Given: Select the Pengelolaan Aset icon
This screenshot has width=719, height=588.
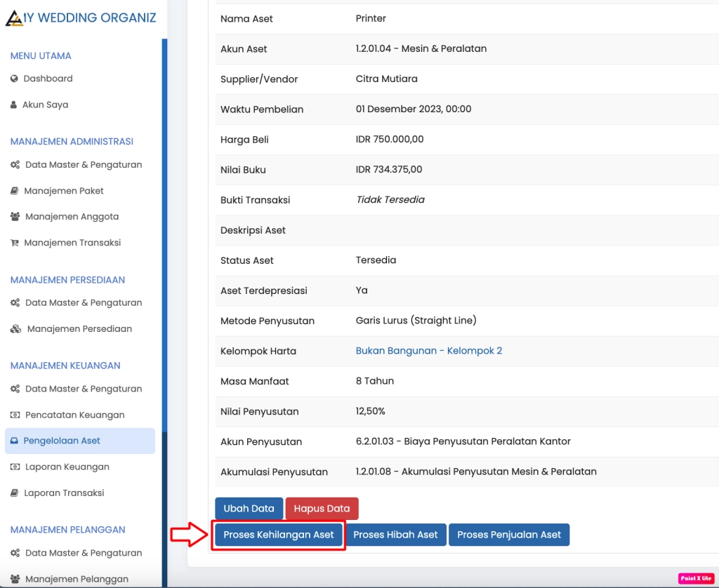Looking at the screenshot, I should (x=14, y=441).
